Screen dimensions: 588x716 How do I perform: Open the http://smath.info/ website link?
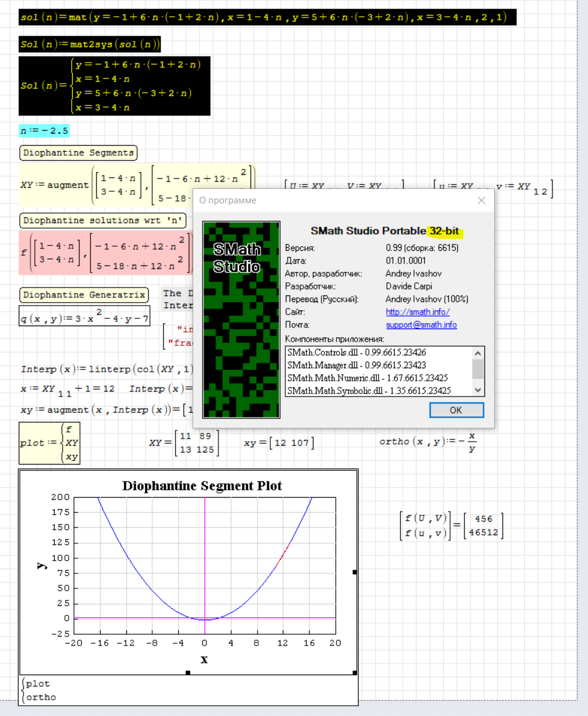pyautogui.click(x=418, y=312)
